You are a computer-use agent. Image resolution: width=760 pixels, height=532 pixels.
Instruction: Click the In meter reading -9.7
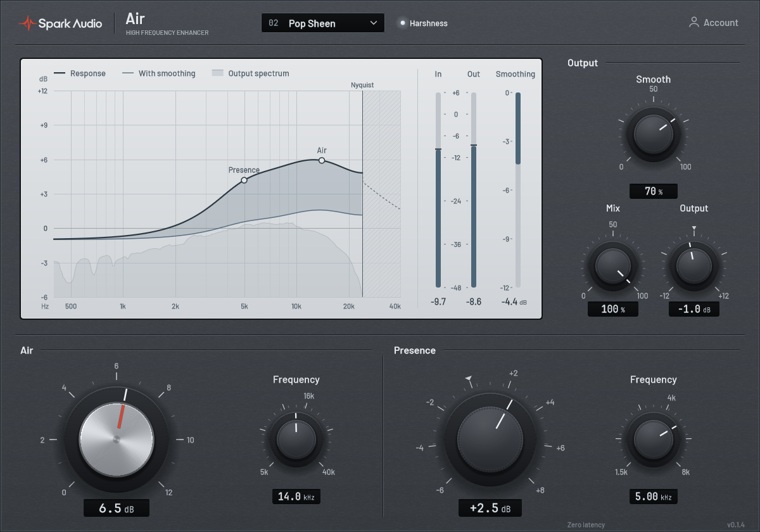[438, 301]
